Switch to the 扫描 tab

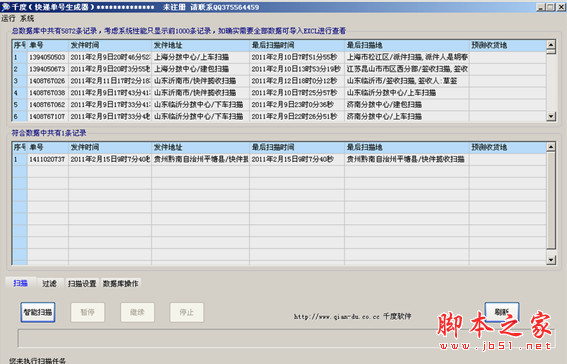21,283
